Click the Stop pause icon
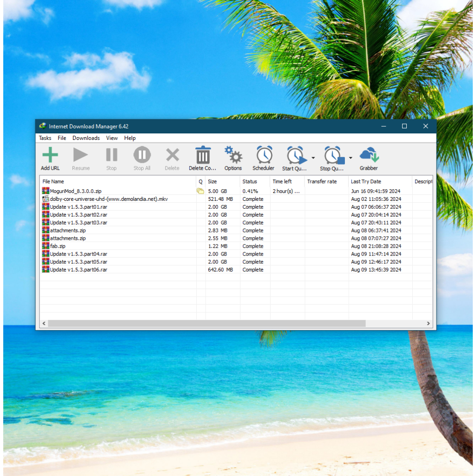 112,155
